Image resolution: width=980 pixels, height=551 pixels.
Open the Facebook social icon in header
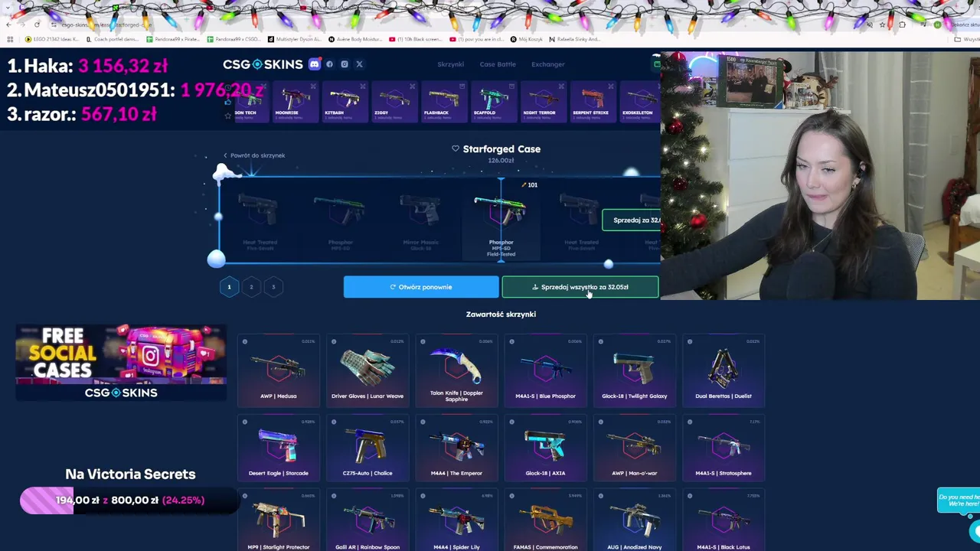pos(330,64)
